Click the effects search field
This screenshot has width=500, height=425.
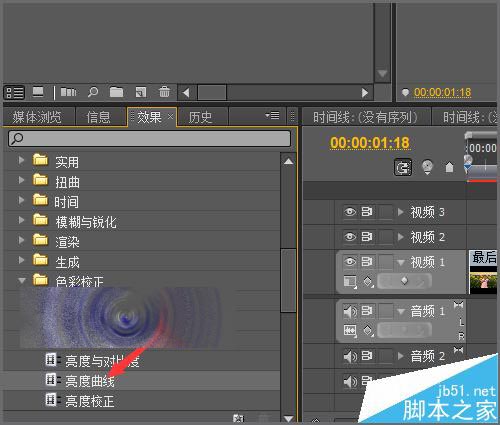149,138
